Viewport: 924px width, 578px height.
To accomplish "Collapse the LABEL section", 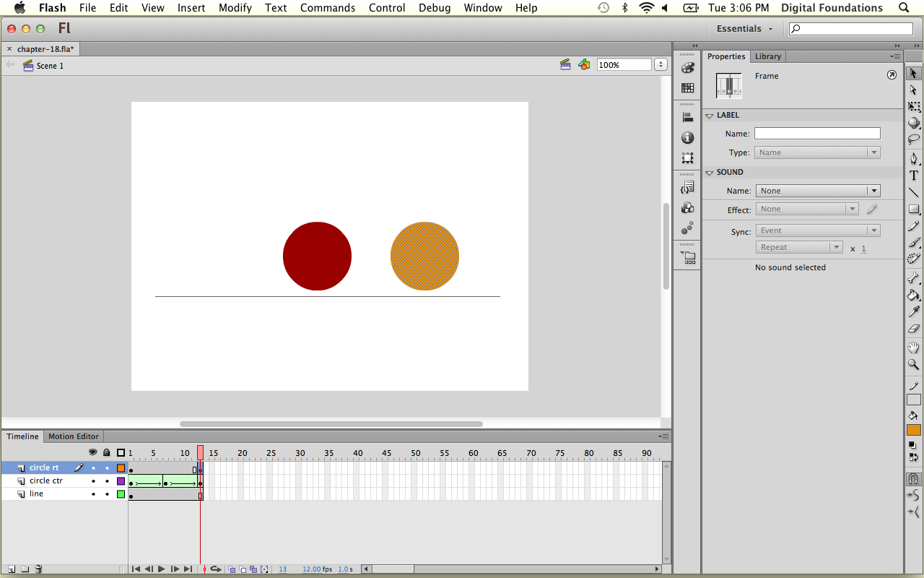I will (x=710, y=116).
